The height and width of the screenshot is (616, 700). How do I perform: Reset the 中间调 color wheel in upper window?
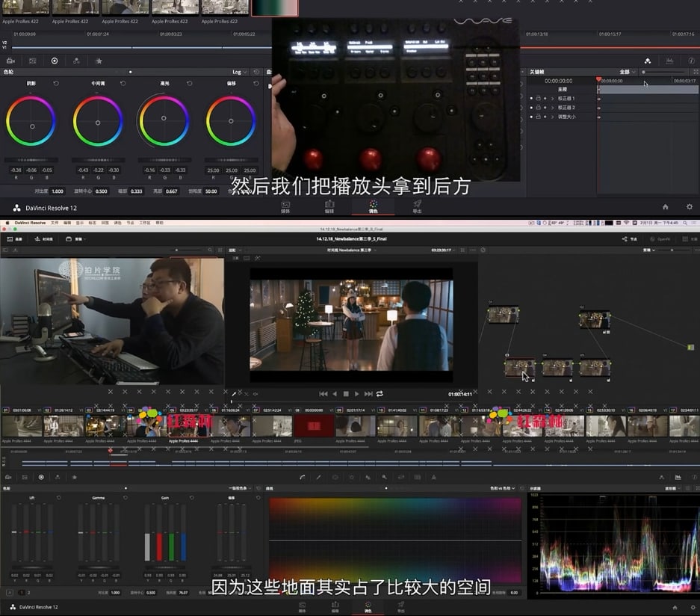pos(123,84)
